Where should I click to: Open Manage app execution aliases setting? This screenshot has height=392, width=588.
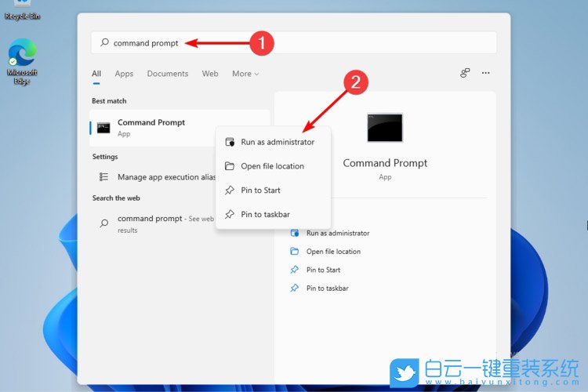coord(154,176)
